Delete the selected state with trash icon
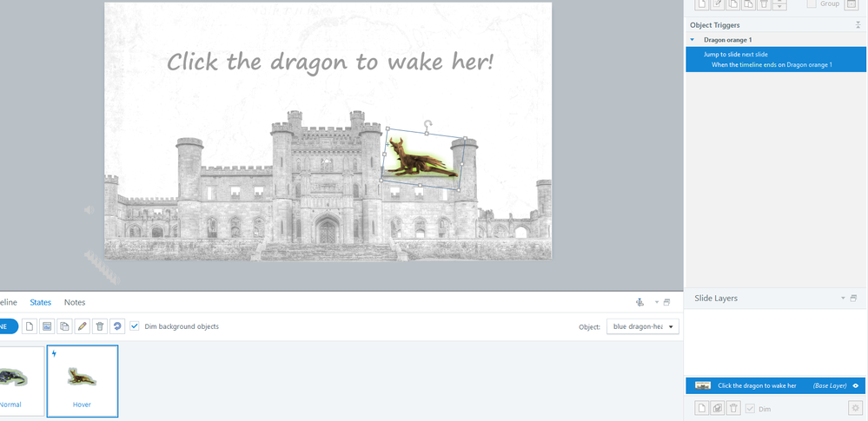Screen dimensions: 868x421 pyautogui.click(x=100, y=326)
